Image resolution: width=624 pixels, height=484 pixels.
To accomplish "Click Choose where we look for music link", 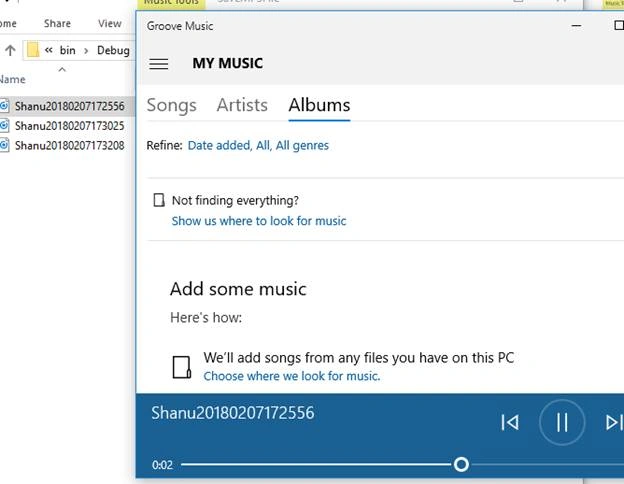I will (292, 376).
